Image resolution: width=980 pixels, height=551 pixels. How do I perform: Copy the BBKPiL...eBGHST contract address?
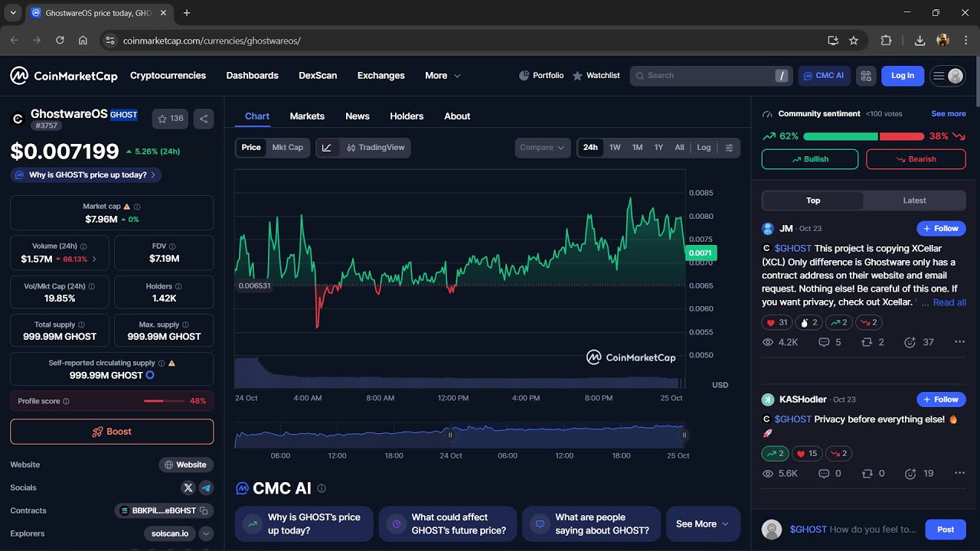click(204, 510)
